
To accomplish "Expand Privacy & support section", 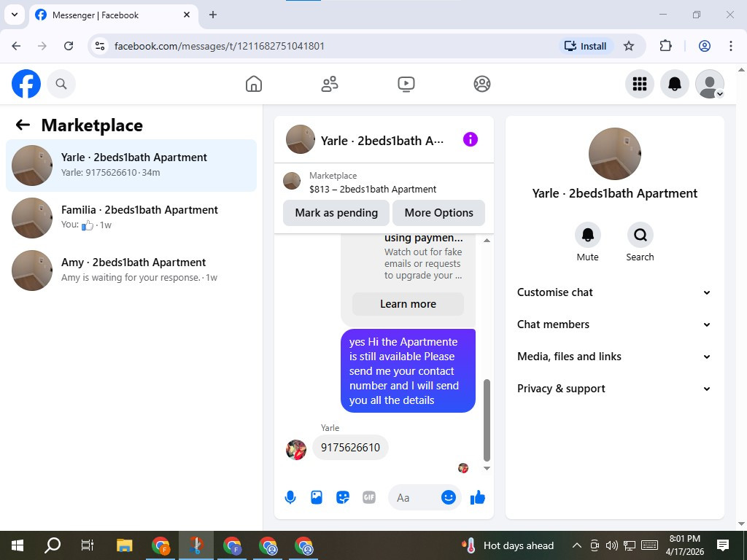I will [x=614, y=389].
